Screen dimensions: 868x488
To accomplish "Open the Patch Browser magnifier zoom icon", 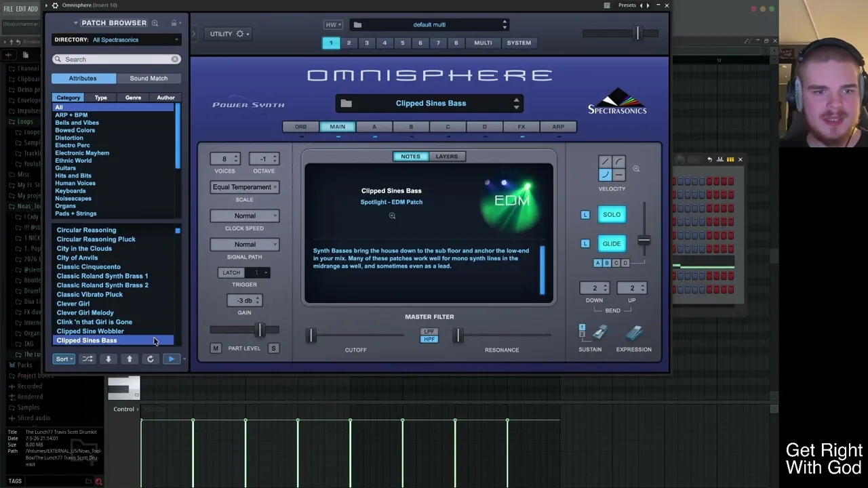I will (155, 23).
